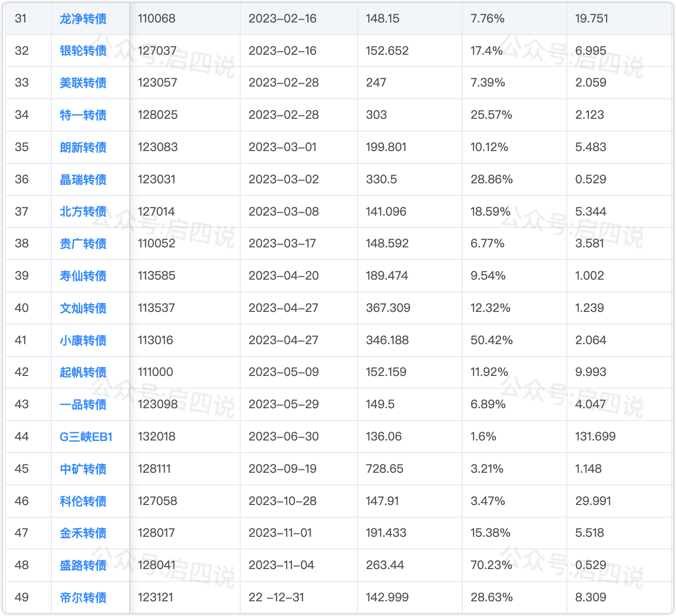Open the 寿仙转债 link
The image size is (676, 616).
pos(83,276)
